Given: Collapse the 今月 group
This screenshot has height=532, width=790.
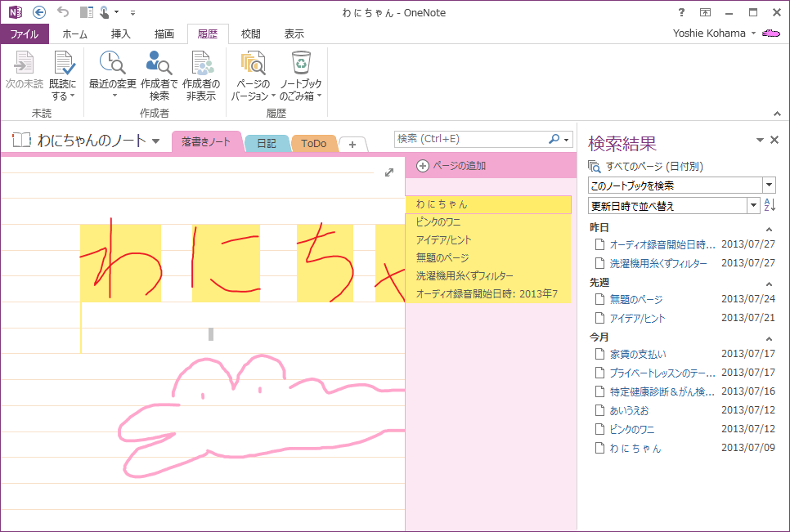Looking at the screenshot, I should pos(769,338).
